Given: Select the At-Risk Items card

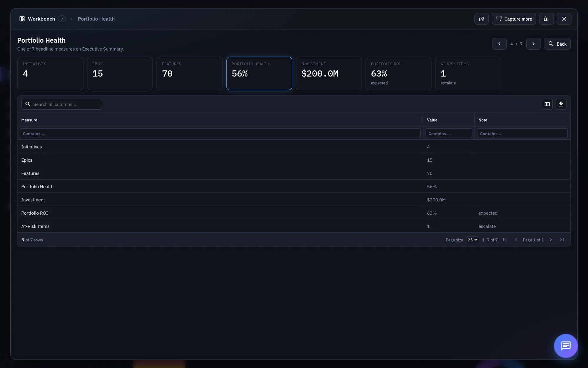Looking at the screenshot, I should (x=468, y=73).
